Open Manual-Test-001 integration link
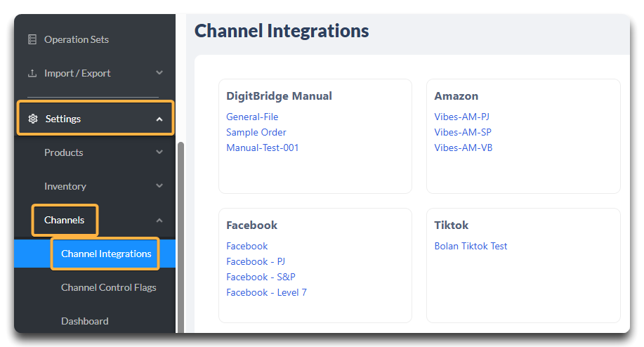The height and width of the screenshot is (347, 644). pyautogui.click(x=263, y=148)
